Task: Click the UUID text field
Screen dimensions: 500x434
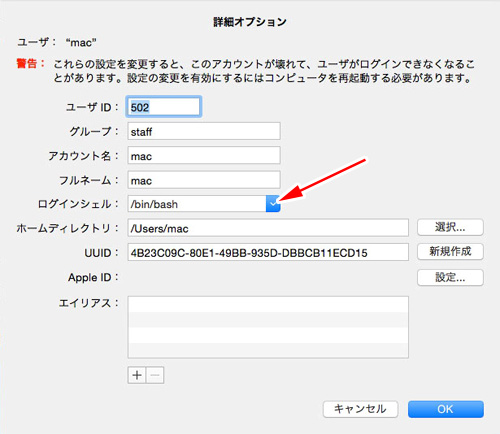Action: tap(268, 252)
